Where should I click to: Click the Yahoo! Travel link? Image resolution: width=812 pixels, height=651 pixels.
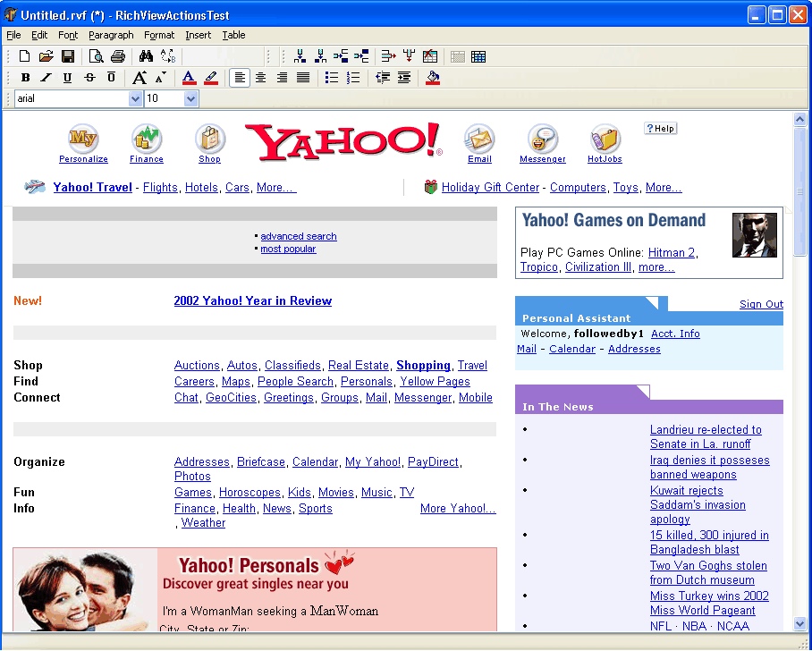[x=93, y=188]
